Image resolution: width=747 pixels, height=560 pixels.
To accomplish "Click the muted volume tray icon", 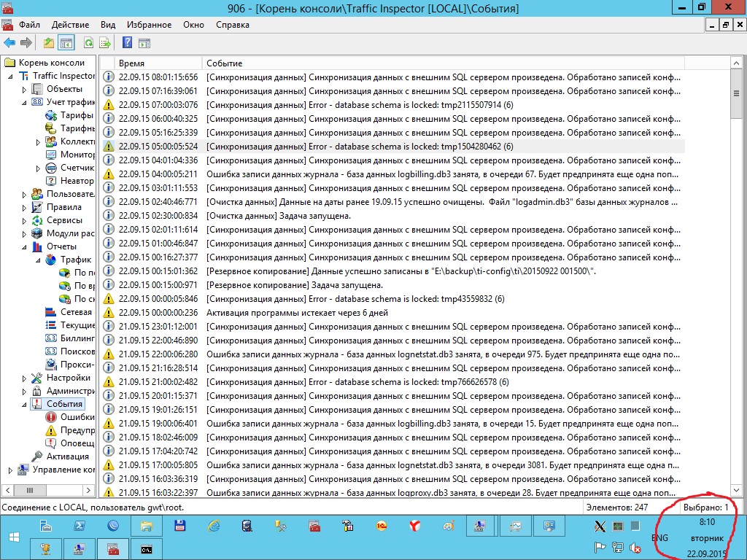I will 635,548.
